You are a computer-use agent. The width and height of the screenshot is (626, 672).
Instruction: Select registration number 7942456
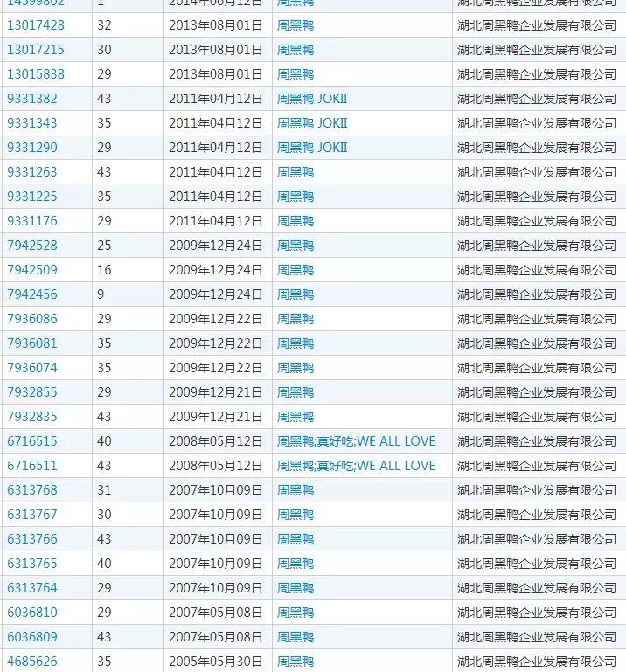[x=32, y=294]
